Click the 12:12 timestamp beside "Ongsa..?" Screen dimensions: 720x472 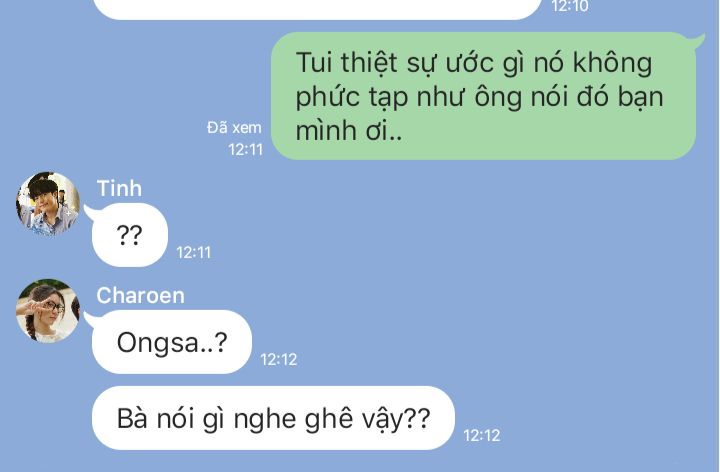[x=279, y=360]
